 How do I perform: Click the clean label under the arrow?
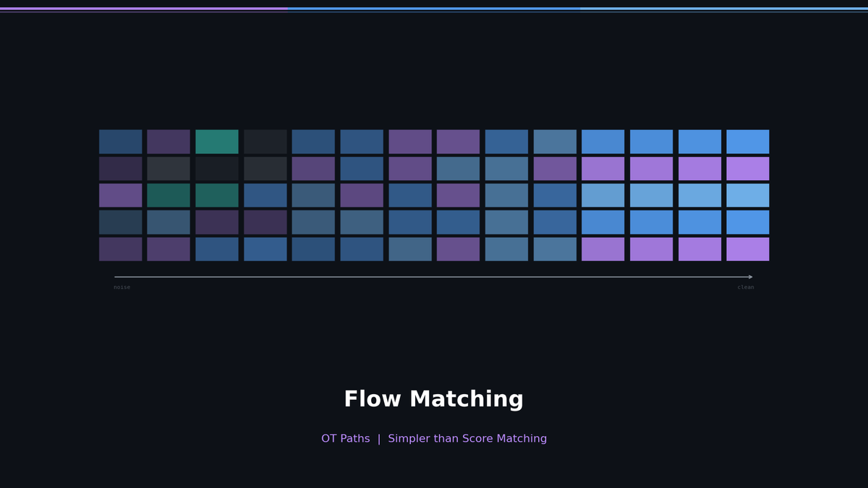pyautogui.click(x=746, y=287)
